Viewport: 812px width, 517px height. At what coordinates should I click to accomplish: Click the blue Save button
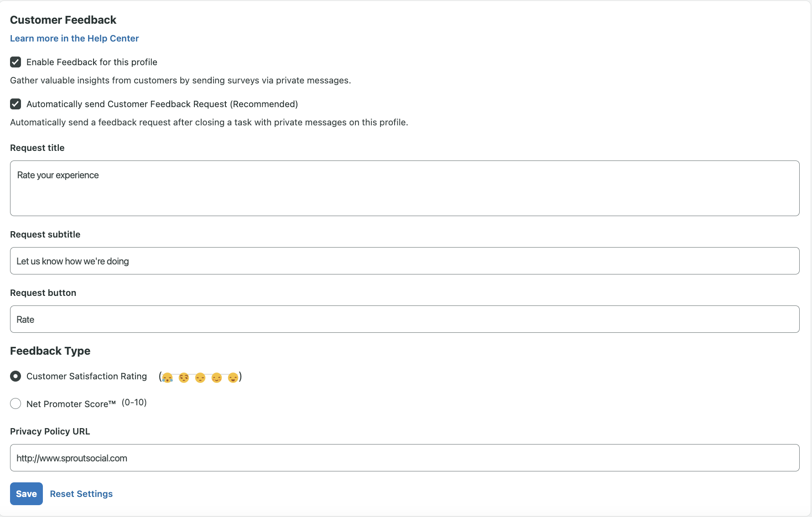(x=26, y=494)
